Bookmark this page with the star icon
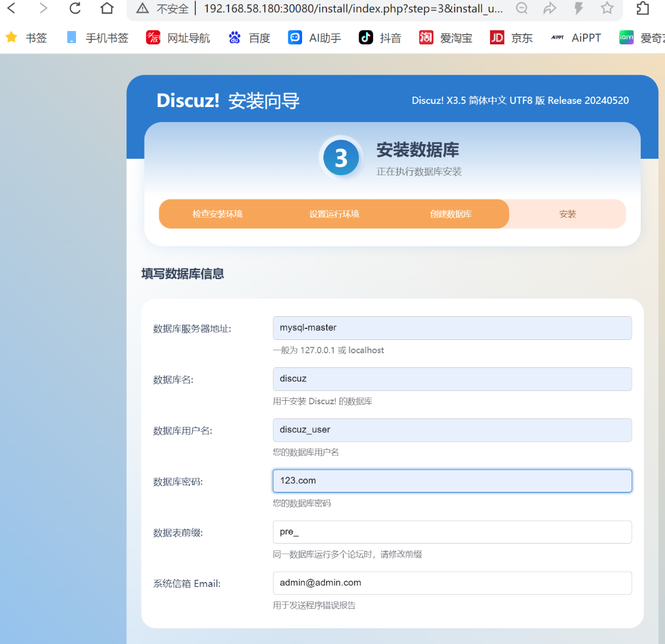This screenshot has height=644, width=665. pyautogui.click(x=607, y=8)
